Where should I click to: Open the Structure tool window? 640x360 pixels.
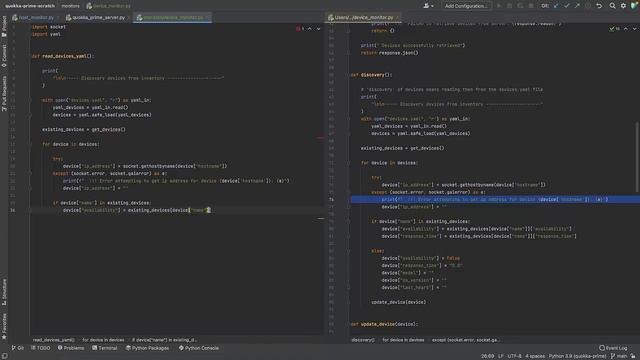pyautogui.click(x=4, y=292)
